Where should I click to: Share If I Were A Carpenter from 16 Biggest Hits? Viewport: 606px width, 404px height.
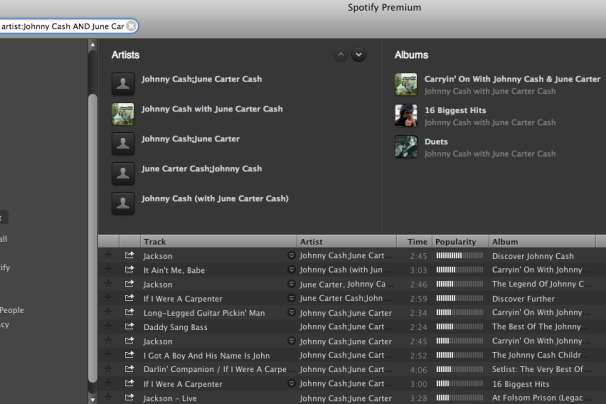tap(129, 384)
